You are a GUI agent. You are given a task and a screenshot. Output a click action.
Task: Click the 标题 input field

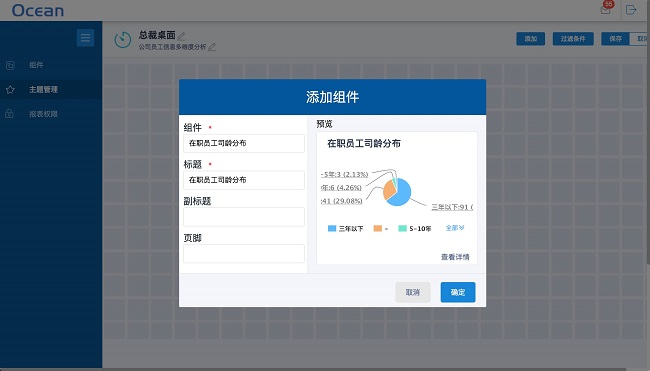point(244,180)
